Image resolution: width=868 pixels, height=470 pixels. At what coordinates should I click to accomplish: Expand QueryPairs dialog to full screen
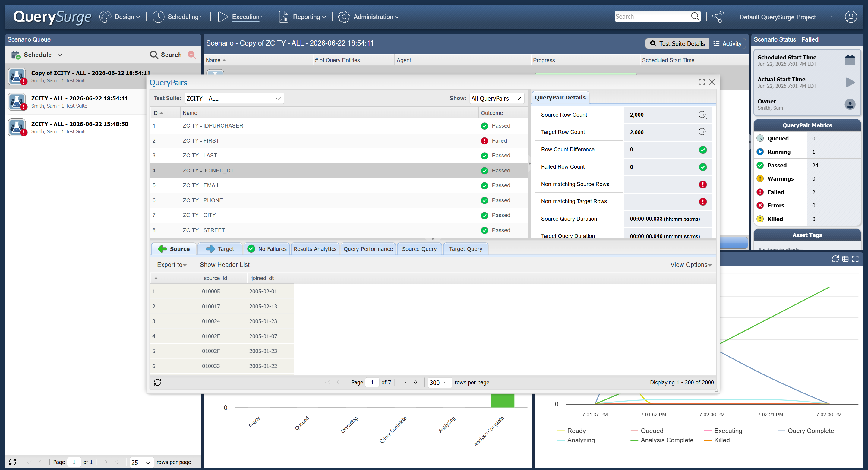click(x=702, y=82)
